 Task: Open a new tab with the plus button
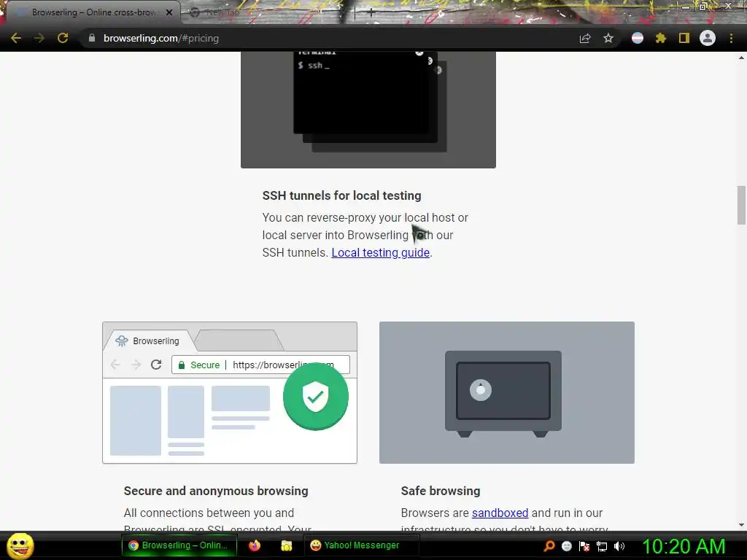[371, 12]
